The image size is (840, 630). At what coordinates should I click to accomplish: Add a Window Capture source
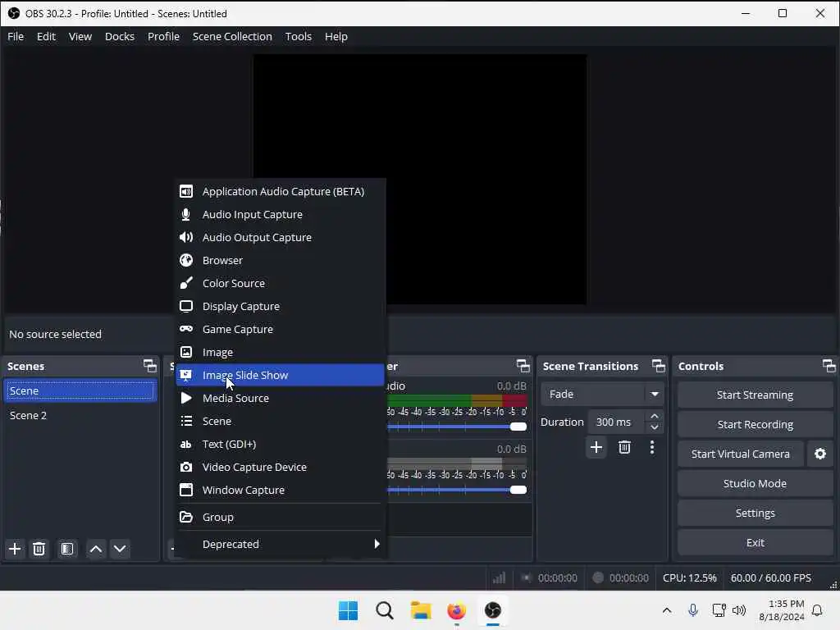coord(281,491)
